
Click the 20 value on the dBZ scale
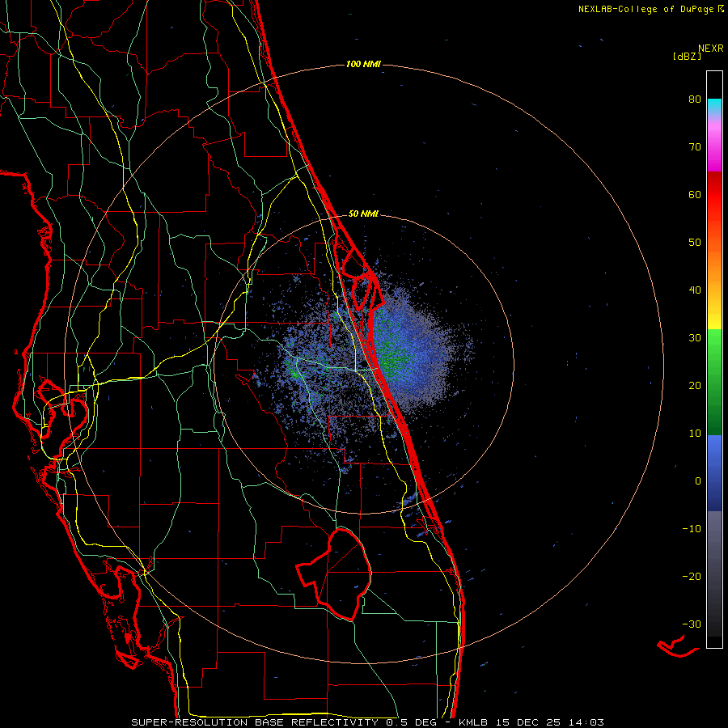(695, 386)
